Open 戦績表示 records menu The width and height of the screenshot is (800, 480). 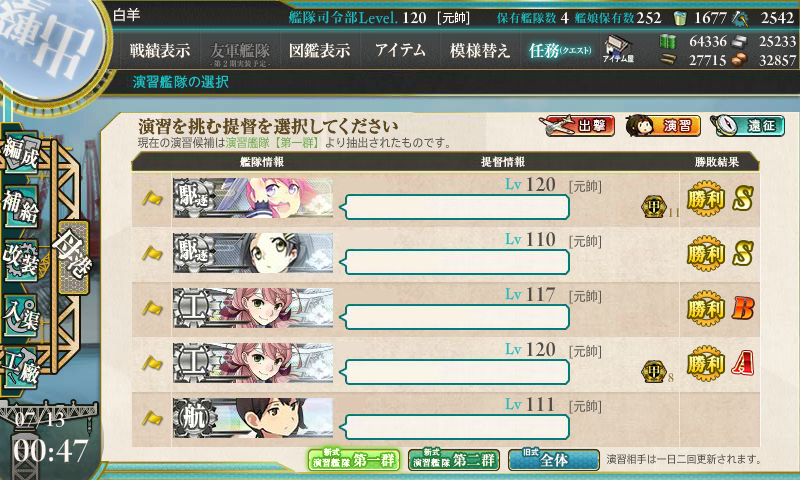tap(160, 50)
